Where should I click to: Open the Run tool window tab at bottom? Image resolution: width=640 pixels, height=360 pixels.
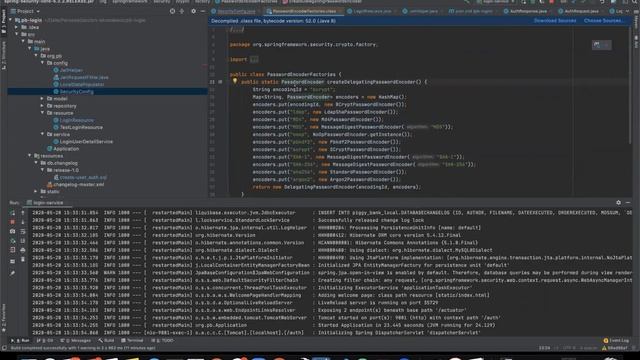click(20, 340)
